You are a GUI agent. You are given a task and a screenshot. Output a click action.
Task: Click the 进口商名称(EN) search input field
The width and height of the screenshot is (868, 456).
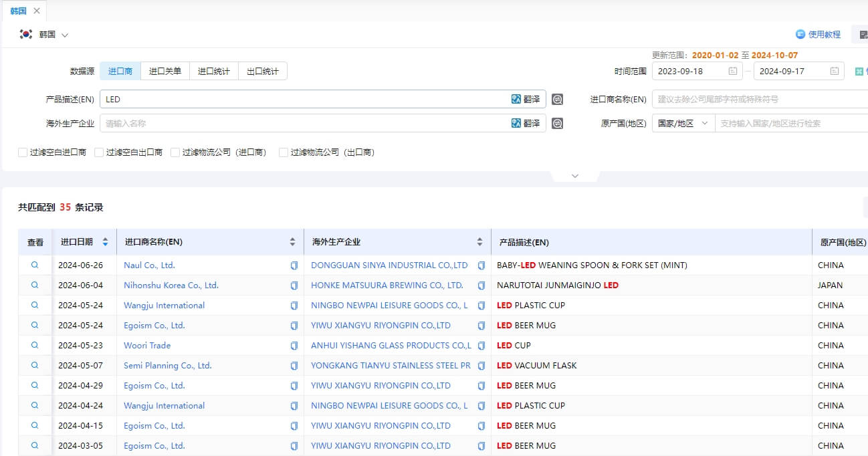[x=756, y=99]
